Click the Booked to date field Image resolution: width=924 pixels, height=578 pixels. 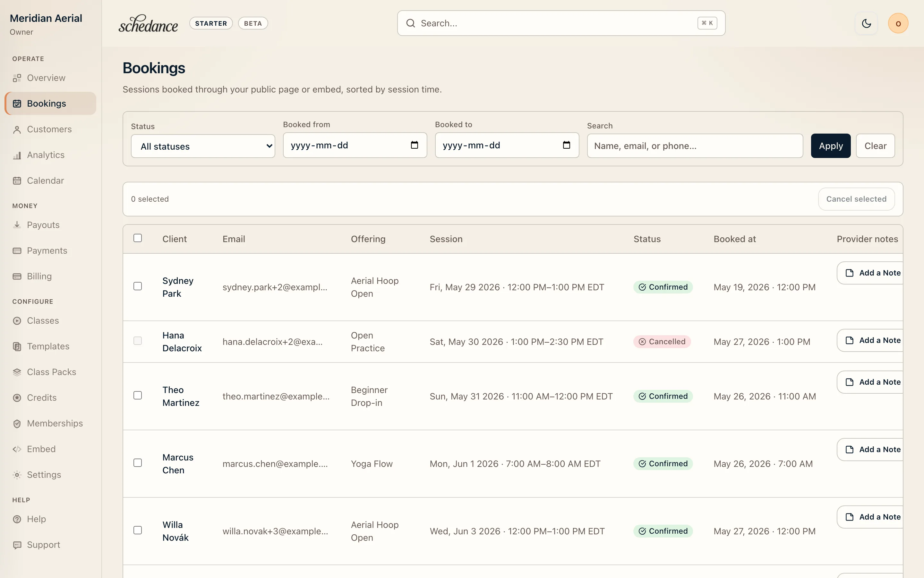coord(507,145)
